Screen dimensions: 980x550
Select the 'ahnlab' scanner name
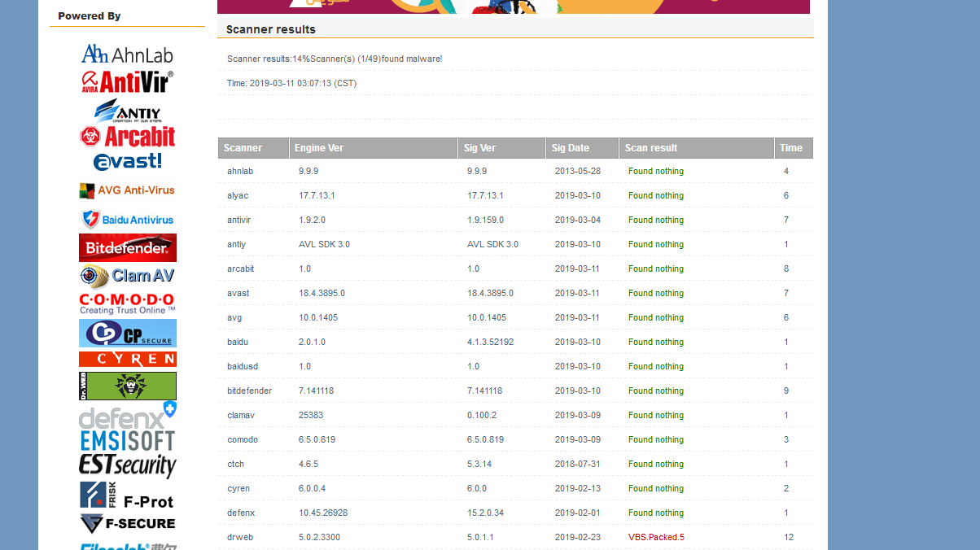tap(240, 171)
